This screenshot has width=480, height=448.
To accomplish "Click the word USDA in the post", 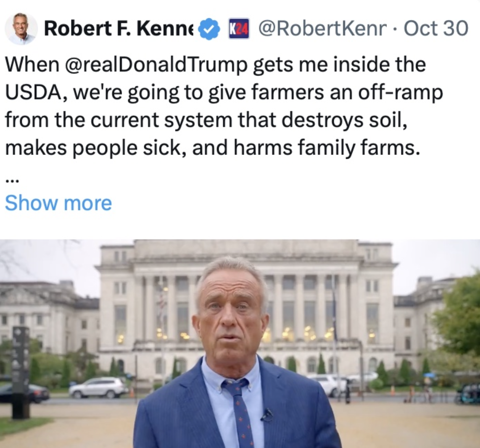I will [33, 92].
